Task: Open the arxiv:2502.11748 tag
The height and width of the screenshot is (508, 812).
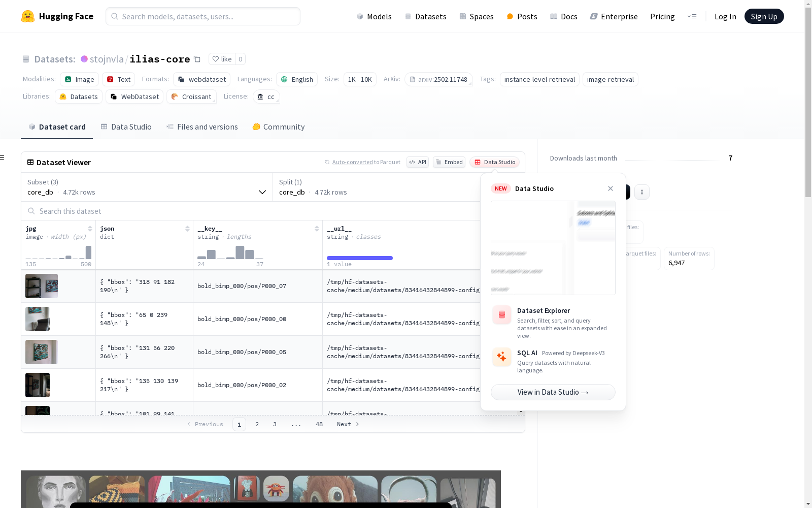Action: click(438, 79)
